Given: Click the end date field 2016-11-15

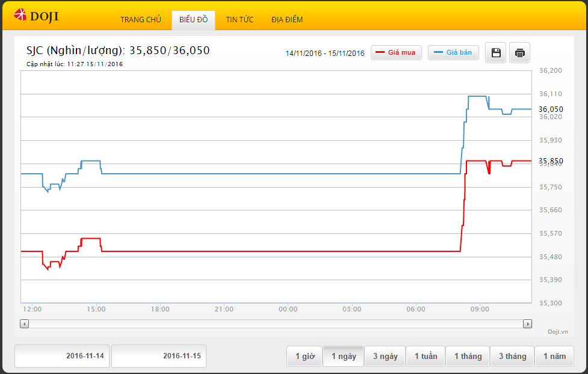Looking at the screenshot, I should click(x=159, y=356).
